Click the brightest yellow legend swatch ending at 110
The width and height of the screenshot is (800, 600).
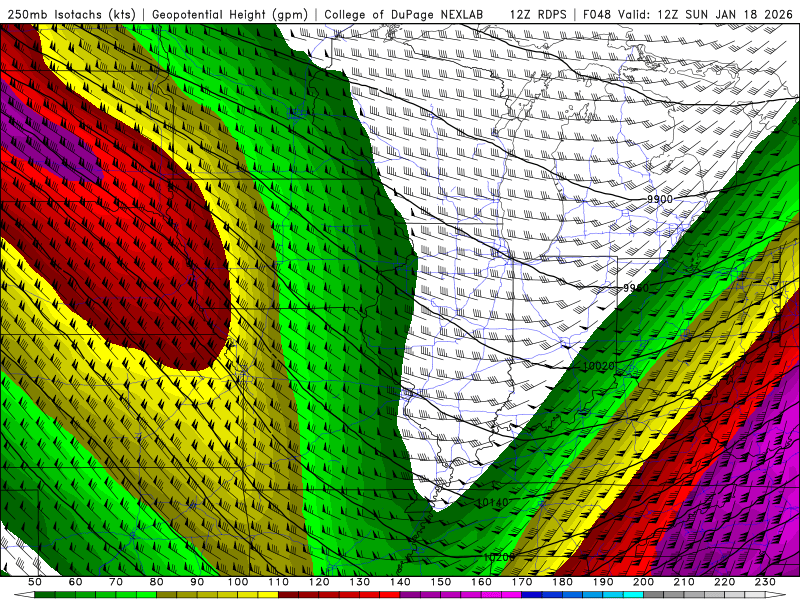pyautogui.click(x=268, y=594)
